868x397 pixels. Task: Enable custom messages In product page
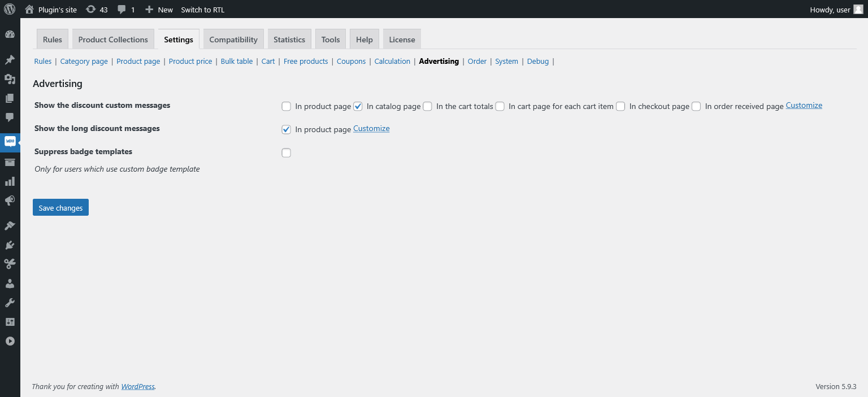pos(287,106)
